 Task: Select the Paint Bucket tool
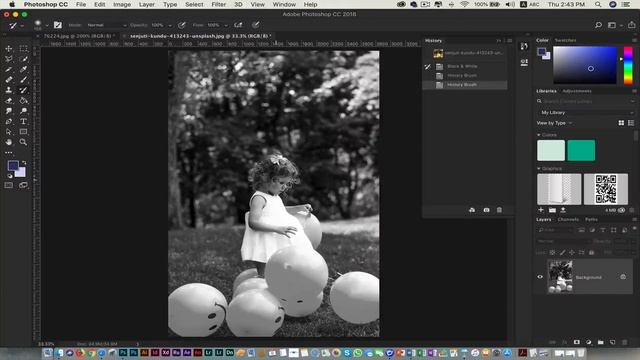pyautogui.click(x=23, y=100)
